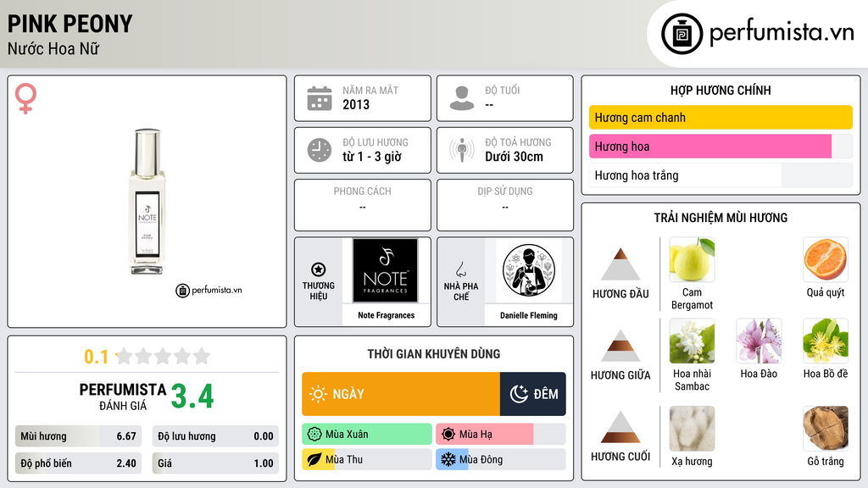
Task: Click the Hoa nhài Sambac note image
Action: [692, 341]
